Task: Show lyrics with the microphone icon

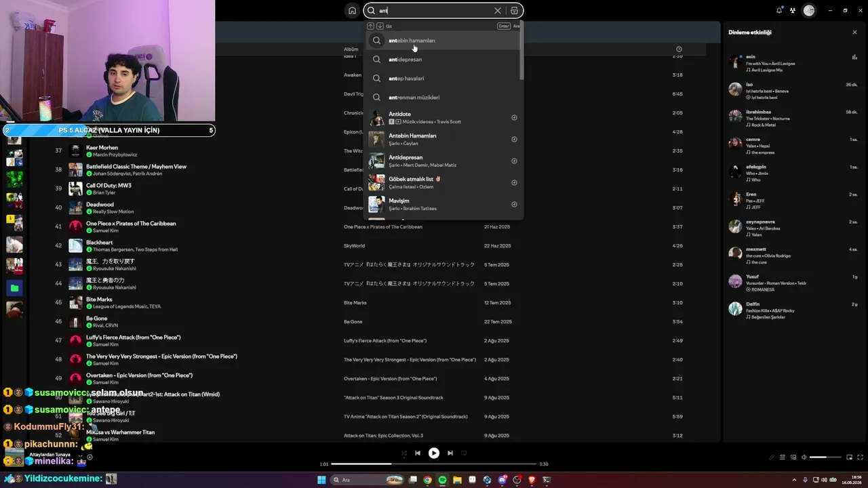Action: (772, 457)
